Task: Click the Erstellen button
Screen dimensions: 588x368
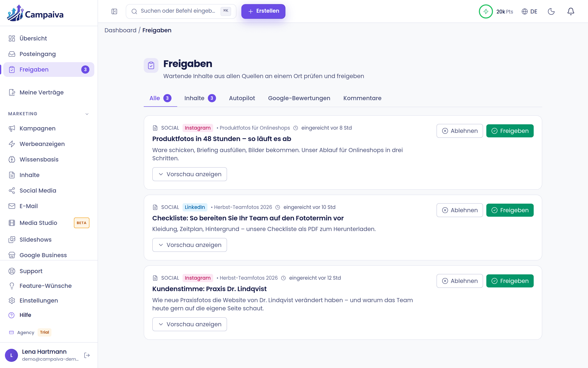Action: click(x=263, y=11)
